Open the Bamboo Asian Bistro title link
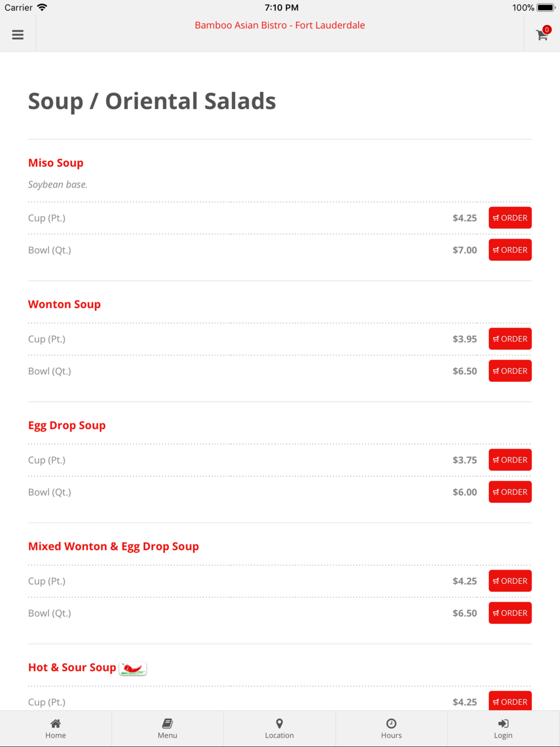 click(279, 25)
